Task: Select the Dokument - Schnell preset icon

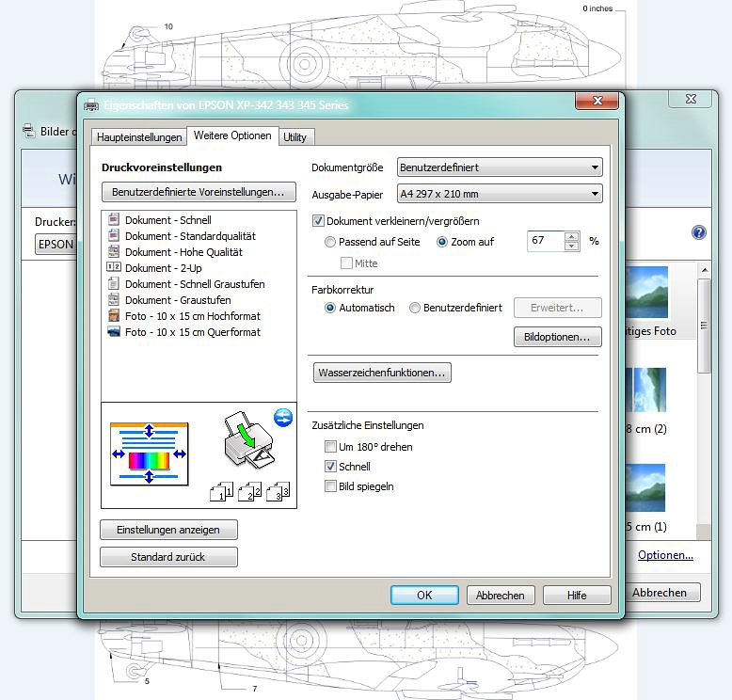Action: pos(114,220)
